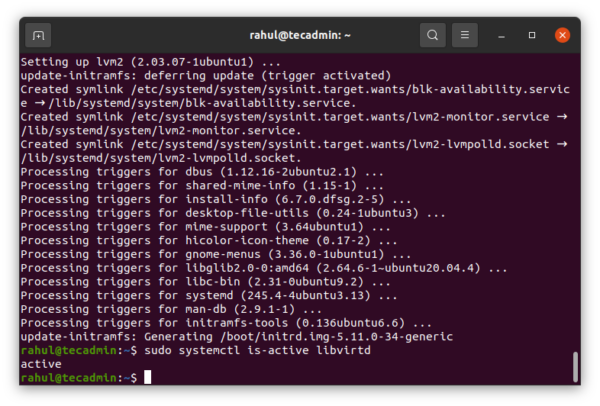Open the hamburger menu
600x406 pixels.
pos(466,36)
